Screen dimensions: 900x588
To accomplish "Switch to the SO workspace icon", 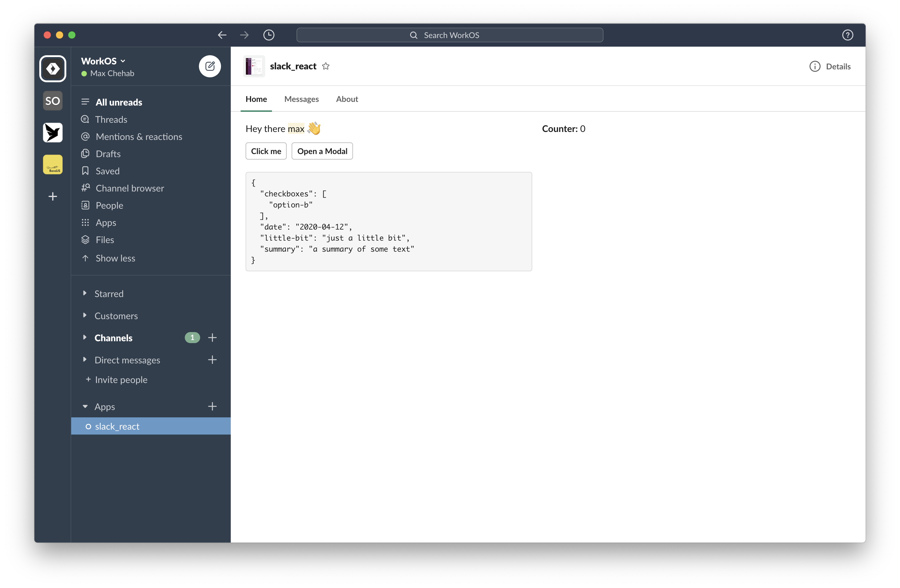I will click(52, 101).
